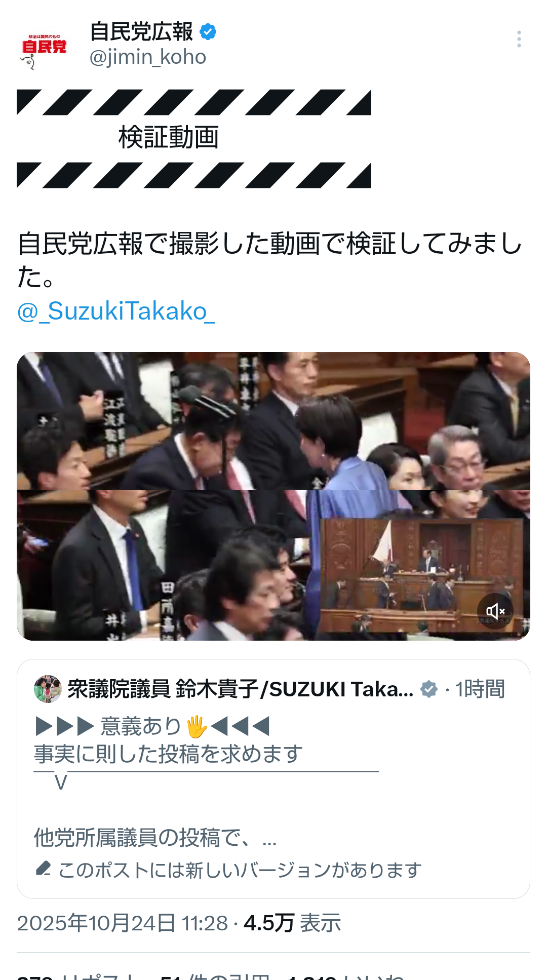
Task: Tap the picture-in-picture chamber view in video
Action: point(421,576)
